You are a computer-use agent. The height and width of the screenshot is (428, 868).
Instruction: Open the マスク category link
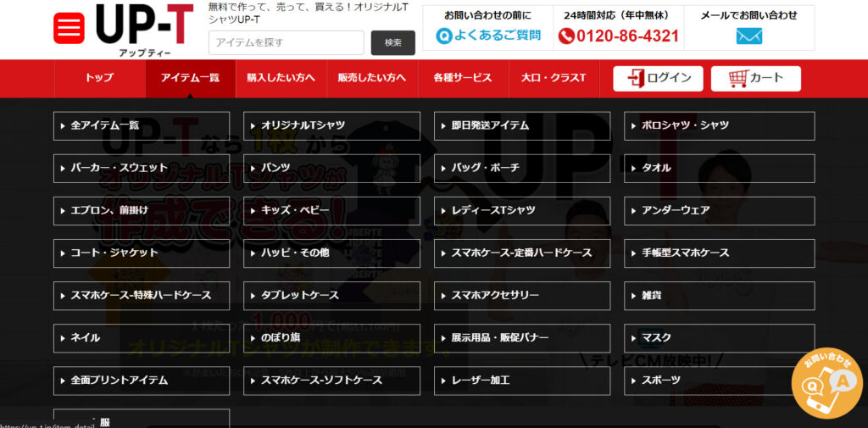pyautogui.click(x=719, y=337)
